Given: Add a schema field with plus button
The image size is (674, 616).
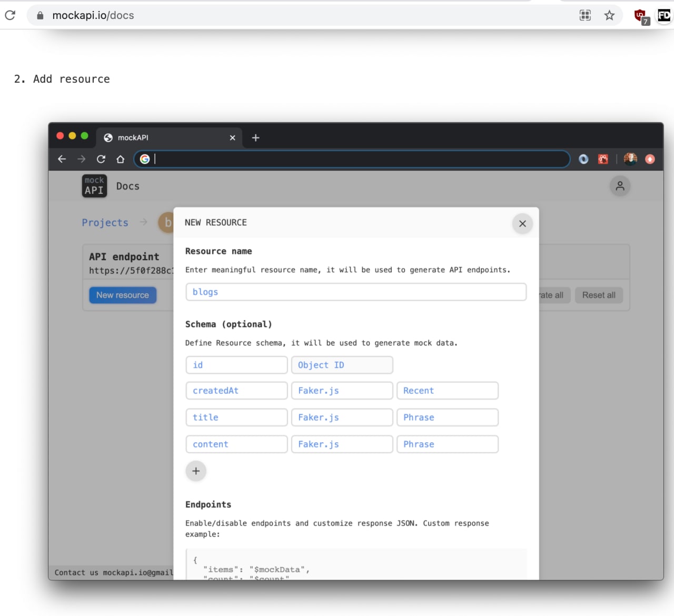Looking at the screenshot, I should [x=196, y=471].
